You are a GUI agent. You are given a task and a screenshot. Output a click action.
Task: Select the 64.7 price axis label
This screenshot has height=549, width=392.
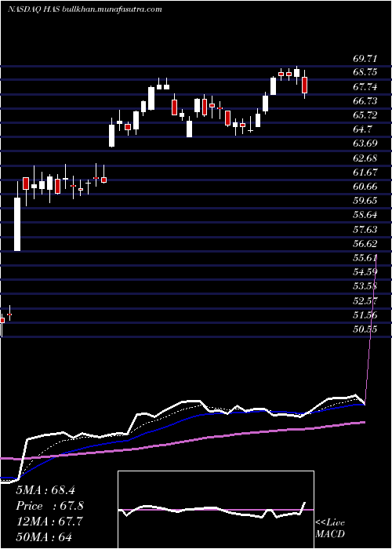(x=362, y=129)
